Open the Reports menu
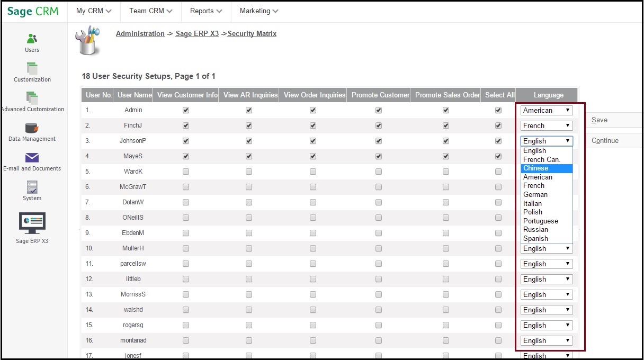The height and width of the screenshot is (360, 644). click(x=206, y=11)
